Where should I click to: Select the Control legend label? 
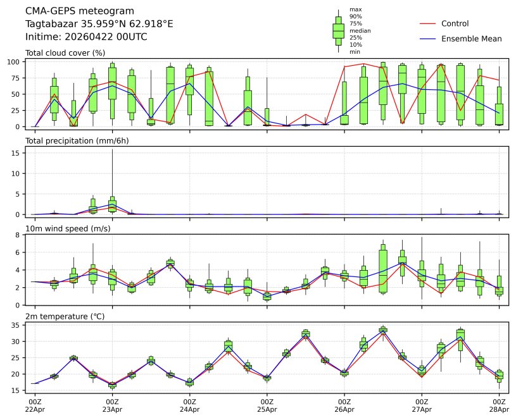pyautogui.click(x=455, y=23)
